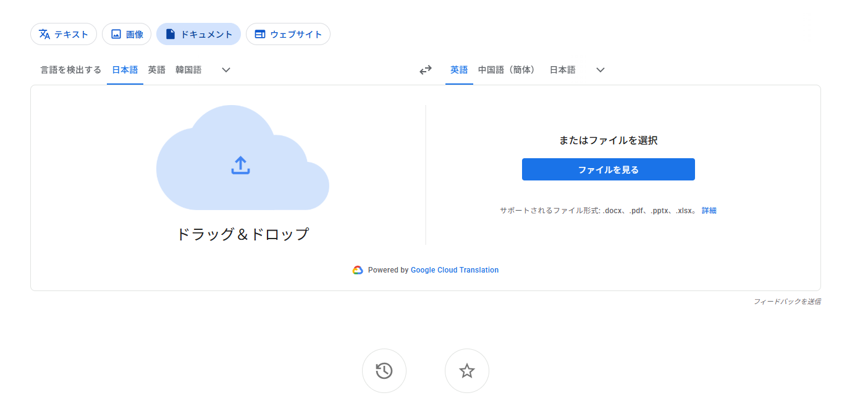Click フィードバックを送信 link
This screenshot has width=868, height=398.
pos(787,302)
